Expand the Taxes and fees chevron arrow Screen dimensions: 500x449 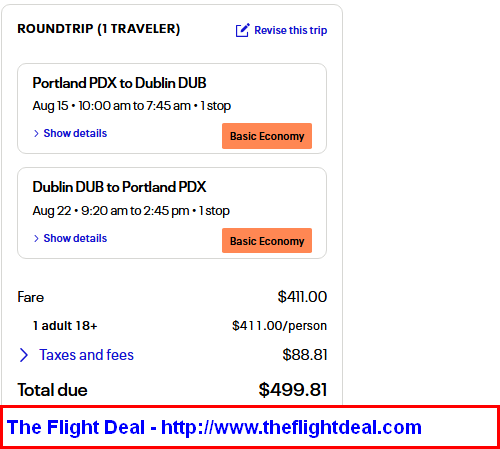pos(24,355)
